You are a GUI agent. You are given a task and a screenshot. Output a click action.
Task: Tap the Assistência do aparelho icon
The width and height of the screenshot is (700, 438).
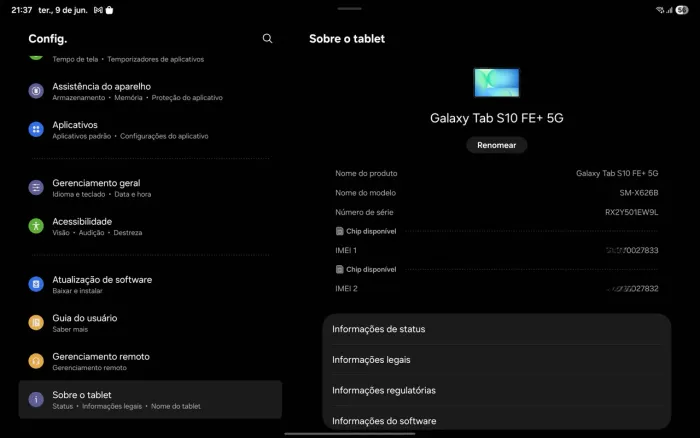coord(36,91)
